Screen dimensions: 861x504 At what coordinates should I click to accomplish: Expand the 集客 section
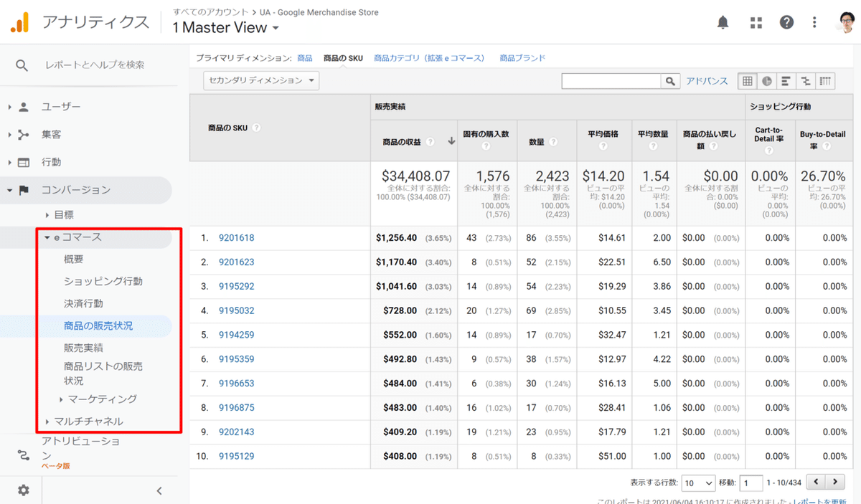(9, 134)
